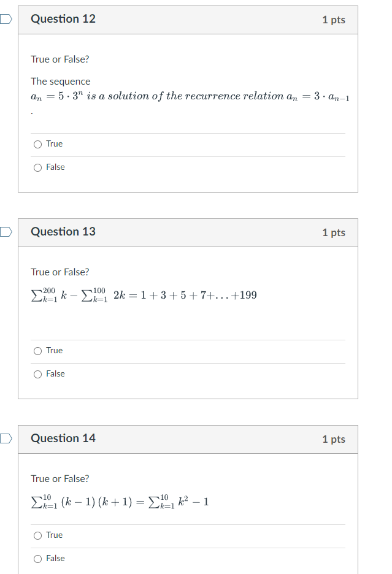
Task: Click the recurrence relation formula text
Action: click(190, 97)
